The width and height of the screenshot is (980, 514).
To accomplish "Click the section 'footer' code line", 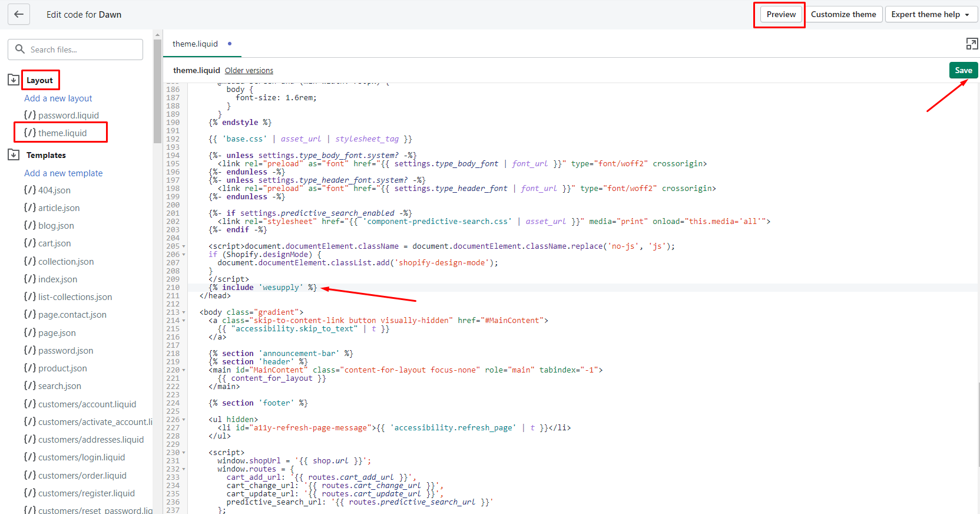I will (258, 403).
